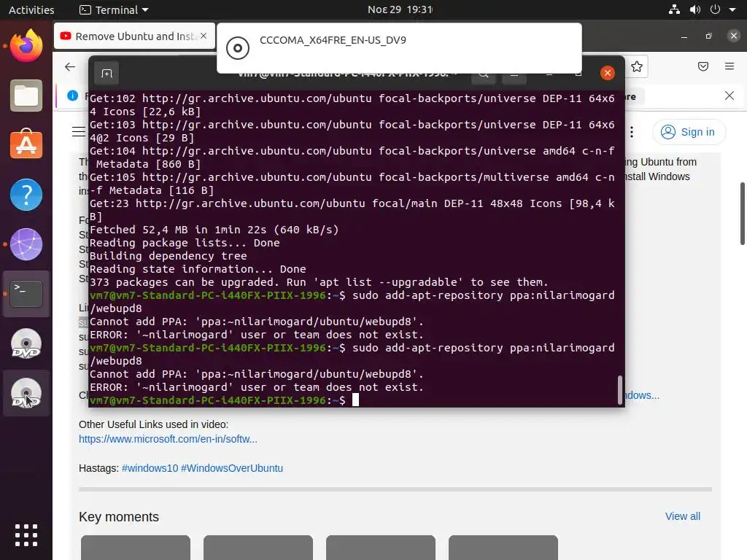Dismiss the Firefox info bar

tap(729, 96)
